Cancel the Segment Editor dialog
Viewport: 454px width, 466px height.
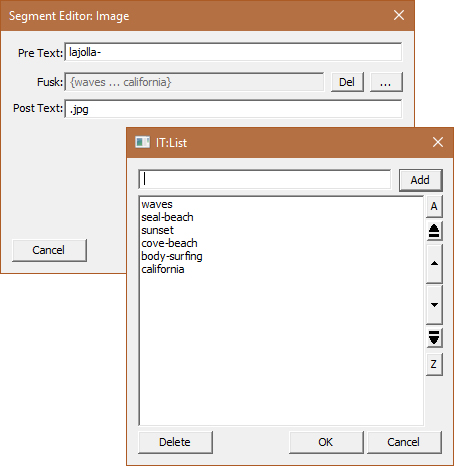point(49,250)
